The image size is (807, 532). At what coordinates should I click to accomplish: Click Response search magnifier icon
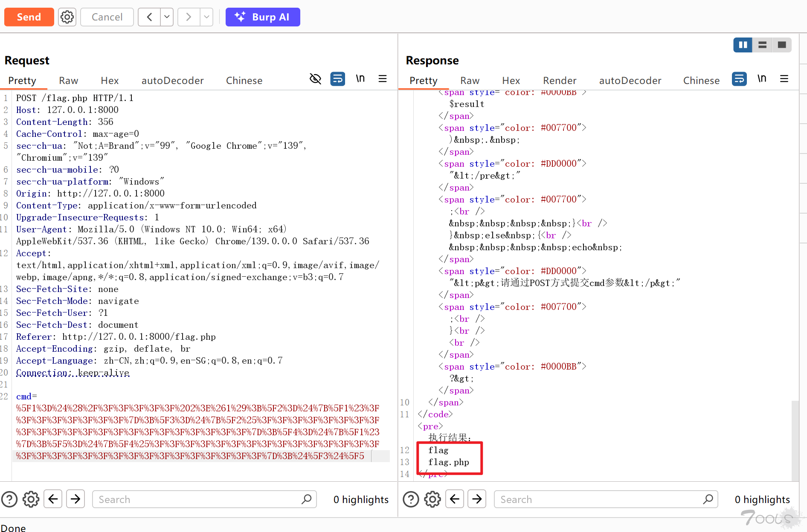708,499
